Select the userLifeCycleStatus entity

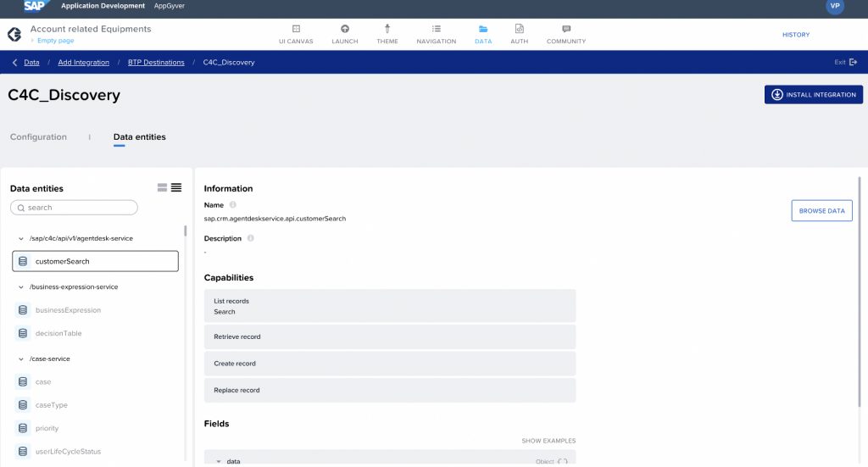[x=68, y=452]
